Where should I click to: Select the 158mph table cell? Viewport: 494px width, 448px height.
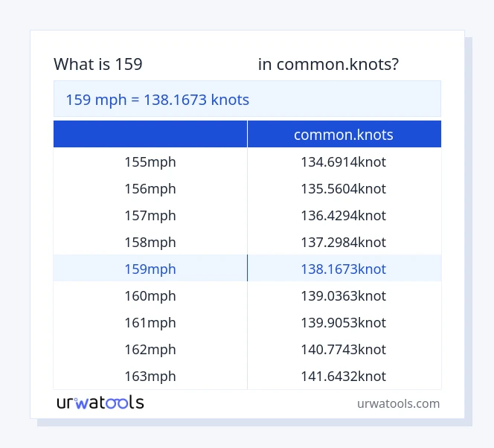[x=150, y=242]
